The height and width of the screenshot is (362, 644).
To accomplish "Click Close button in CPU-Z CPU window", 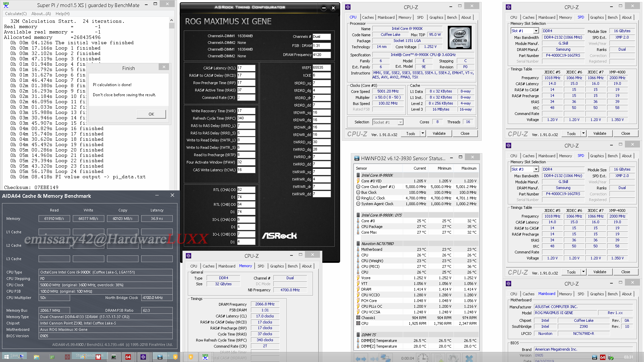I will click(465, 133).
